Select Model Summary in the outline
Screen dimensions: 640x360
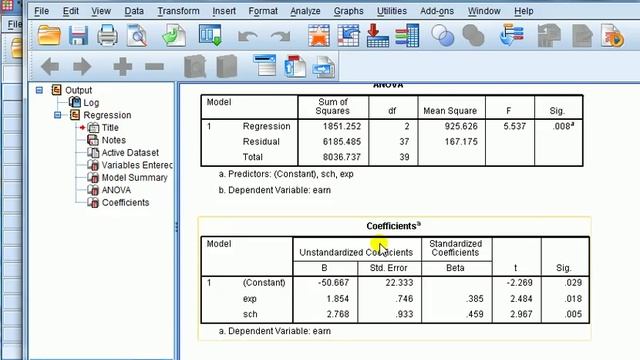click(134, 178)
